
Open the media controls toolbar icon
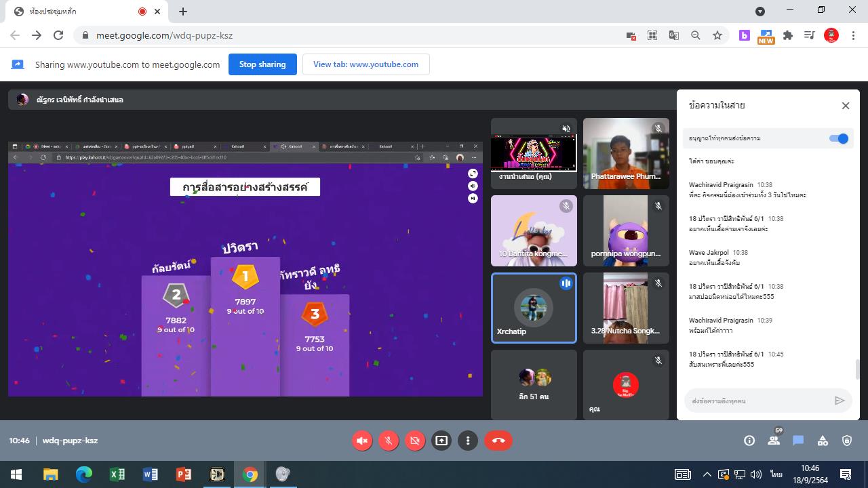pyautogui.click(x=810, y=35)
